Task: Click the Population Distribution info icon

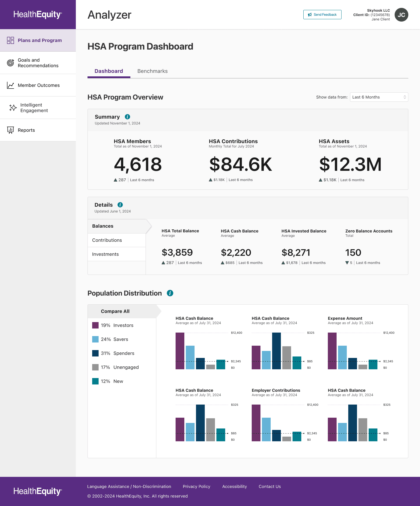Action: point(170,293)
